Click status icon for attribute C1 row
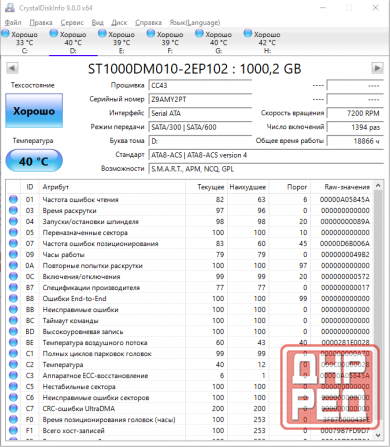The image size is (390, 447). 13,353
